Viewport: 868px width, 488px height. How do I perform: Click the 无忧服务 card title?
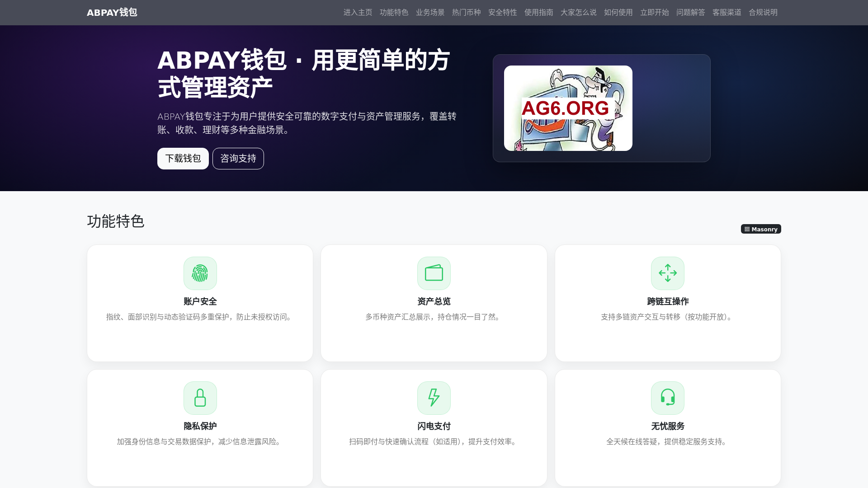668,426
